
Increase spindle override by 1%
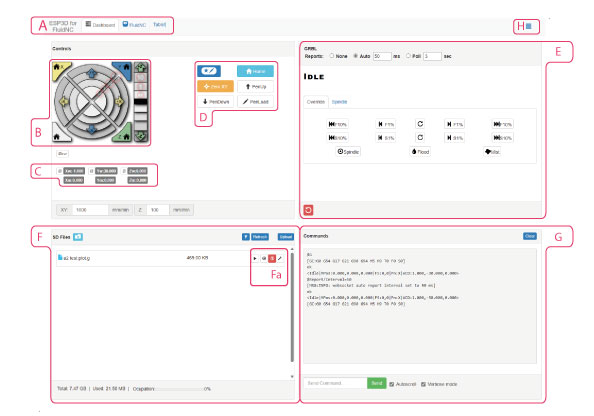(455, 138)
